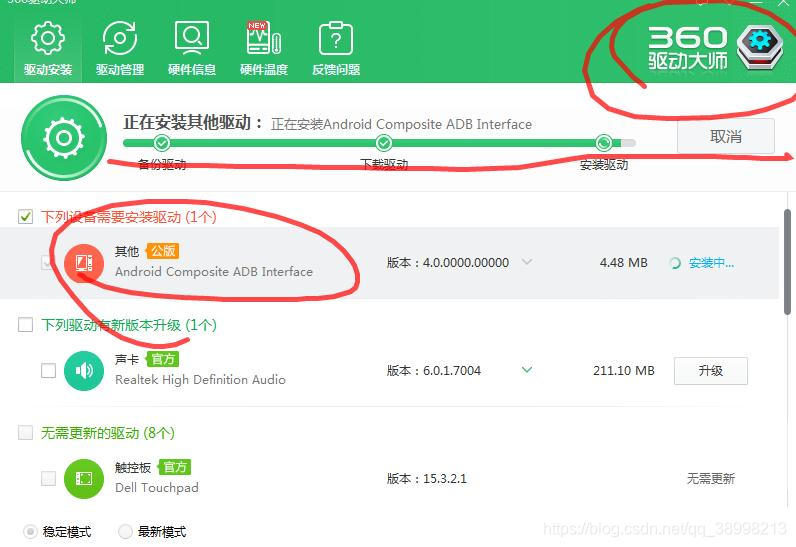Image resolution: width=796 pixels, height=547 pixels.
Task: Cancel the installation with 取消 button
Action: [726, 136]
